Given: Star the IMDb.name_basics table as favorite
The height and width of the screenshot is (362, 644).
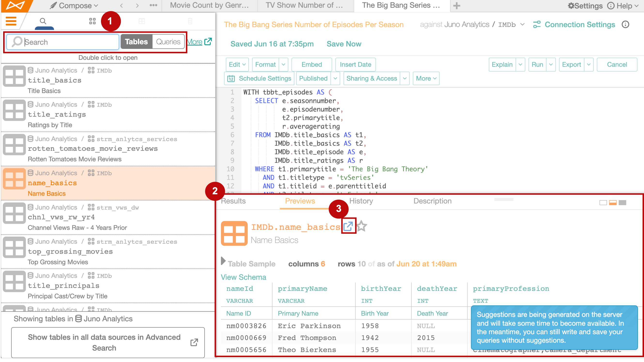Looking at the screenshot, I should pyautogui.click(x=361, y=226).
